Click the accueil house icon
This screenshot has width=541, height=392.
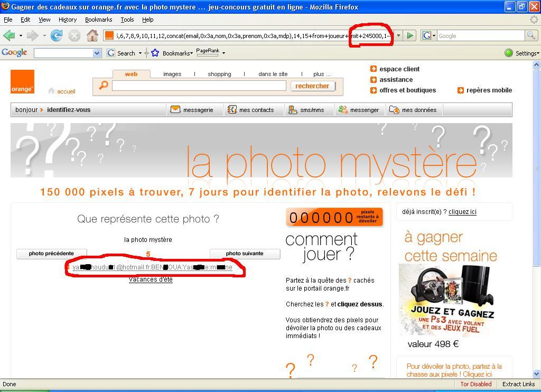(51, 91)
